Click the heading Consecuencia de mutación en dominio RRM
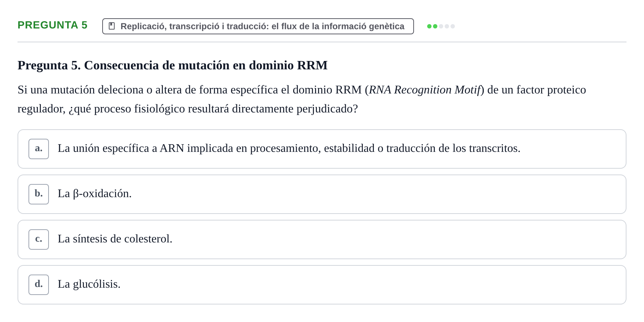This screenshot has width=644, height=322. point(173,65)
